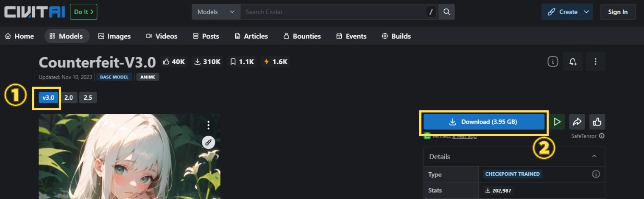Click the Sign In button
The height and width of the screenshot is (199, 644).
pos(617,12)
